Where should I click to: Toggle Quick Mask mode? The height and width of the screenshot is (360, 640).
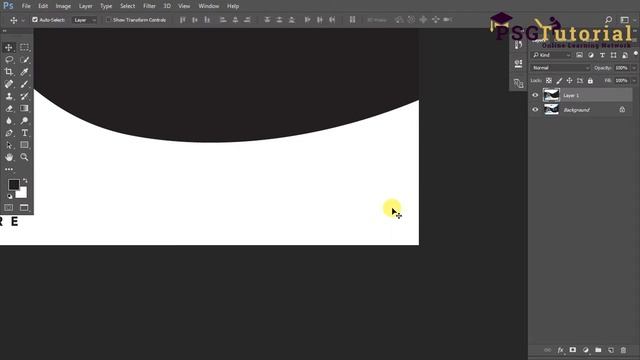pos(9,208)
